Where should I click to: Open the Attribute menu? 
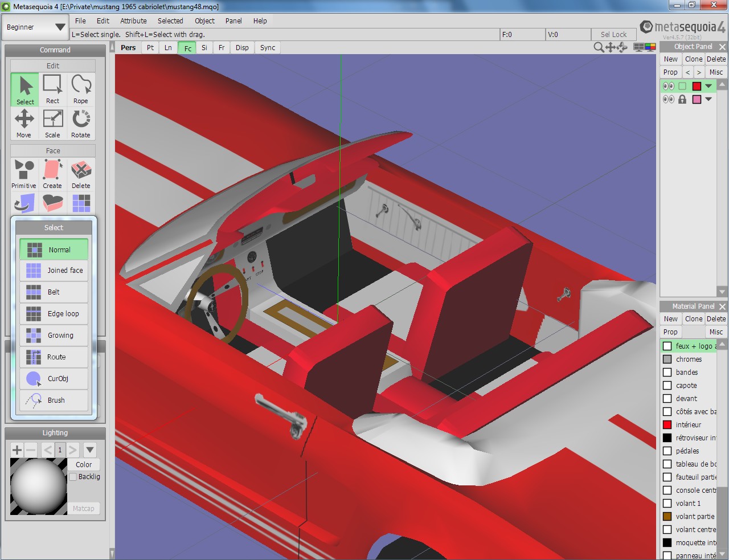133,21
